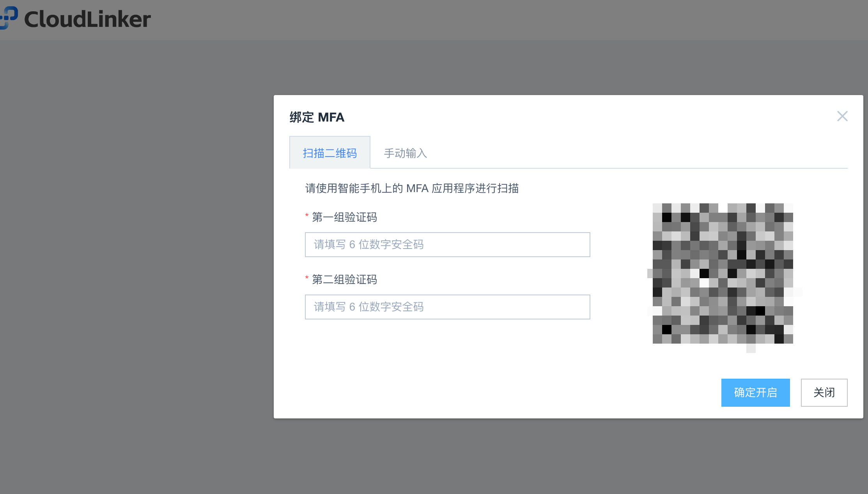The image size is (868, 494).
Task: Open the 手动输入 tab
Action: (x=405, y=153)
